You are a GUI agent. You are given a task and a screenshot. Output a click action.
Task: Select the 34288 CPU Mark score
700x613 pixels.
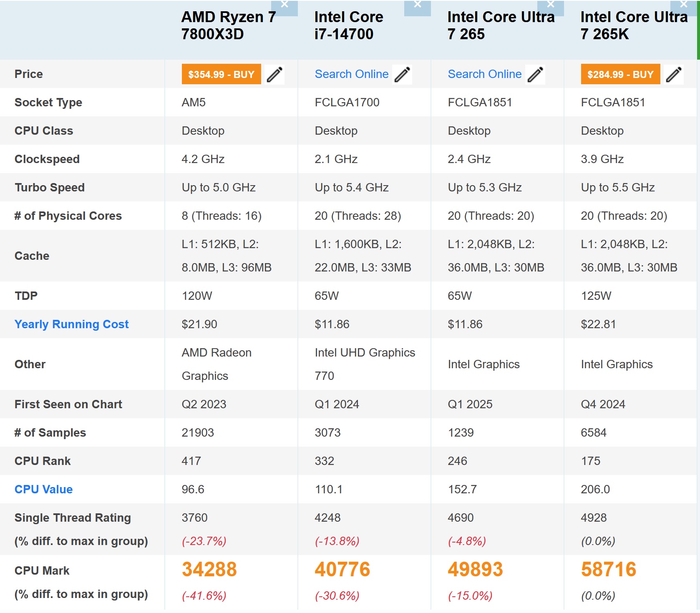tap(209, 570)
